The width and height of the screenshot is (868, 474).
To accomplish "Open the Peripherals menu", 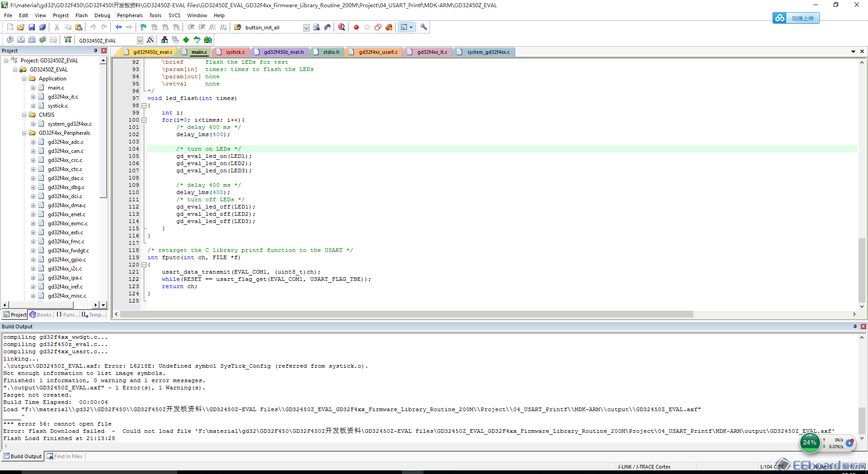I will point(130,15).
